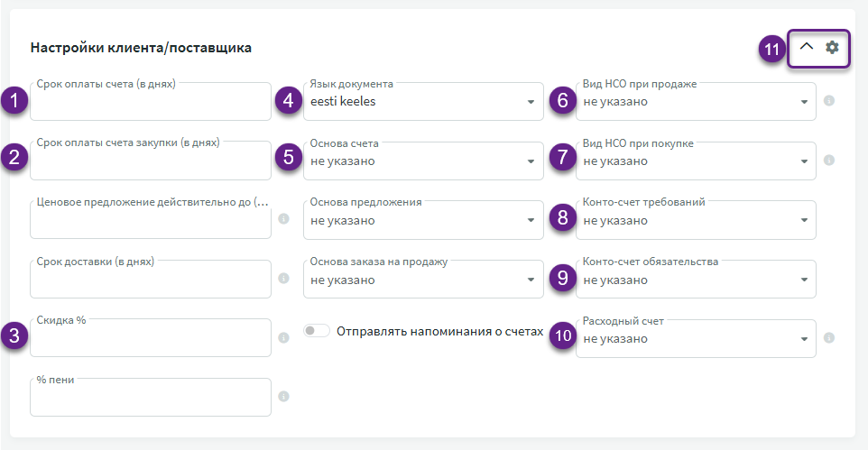Image resolution: width=868 pixels, height=450 pixels.
Task: Select the Скидка % input field
Action: tap(151, 340)
